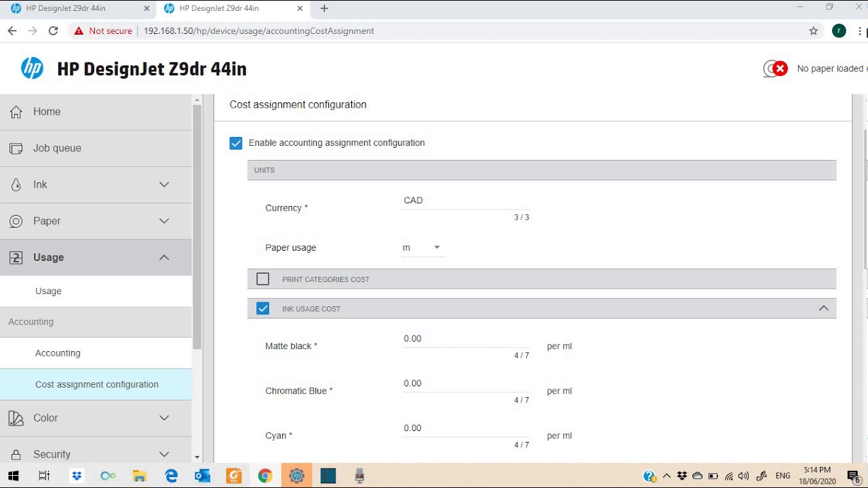The image size is (868, 488).
Task: Click the Chromatic Blue cost field
Action: (x=466, y=384)
